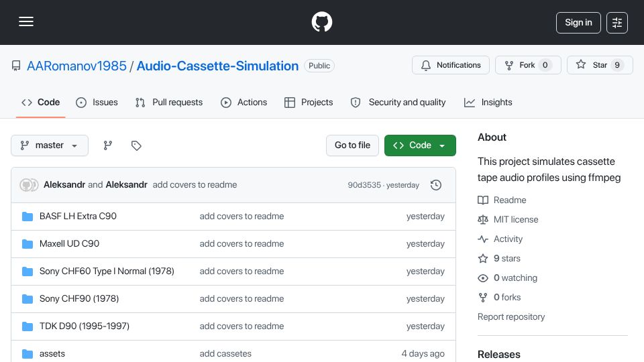The height and width of the screenshot is (362, 644).
Task: Open the Pull requests tab
Action: [169, 102]
